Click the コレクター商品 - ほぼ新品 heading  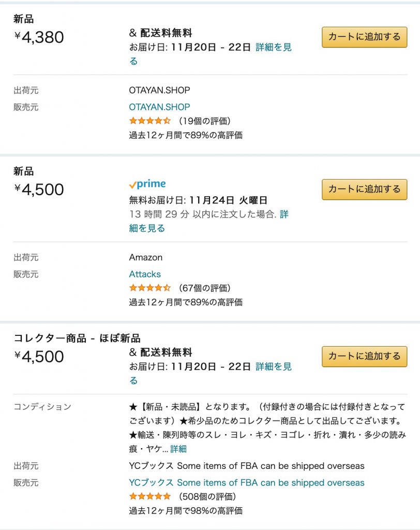pyautogui.click(x=77, y=338)
